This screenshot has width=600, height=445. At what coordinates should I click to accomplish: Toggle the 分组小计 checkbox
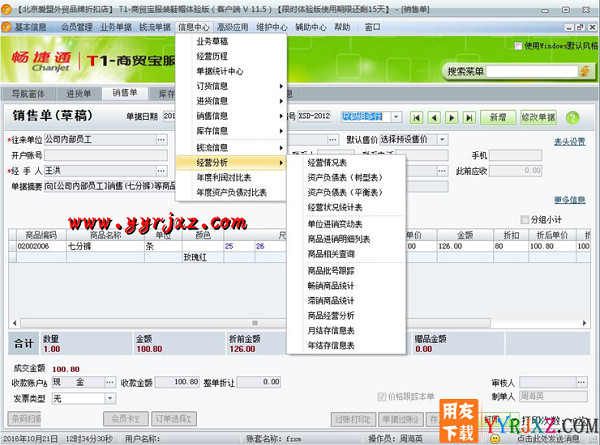(x=525, y=220)
